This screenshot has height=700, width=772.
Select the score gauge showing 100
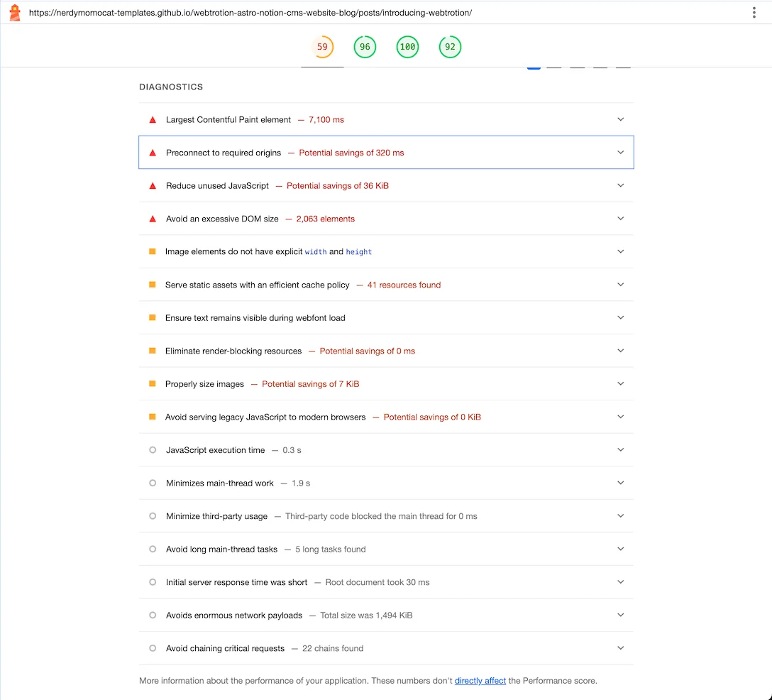407,48
